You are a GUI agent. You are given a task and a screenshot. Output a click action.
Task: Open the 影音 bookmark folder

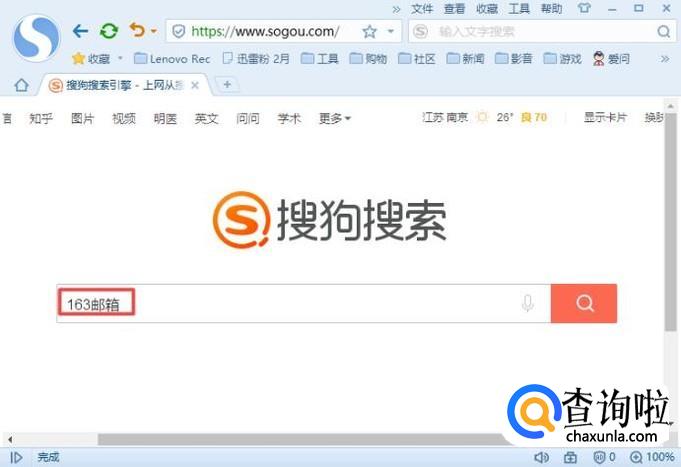coord(514,59)
